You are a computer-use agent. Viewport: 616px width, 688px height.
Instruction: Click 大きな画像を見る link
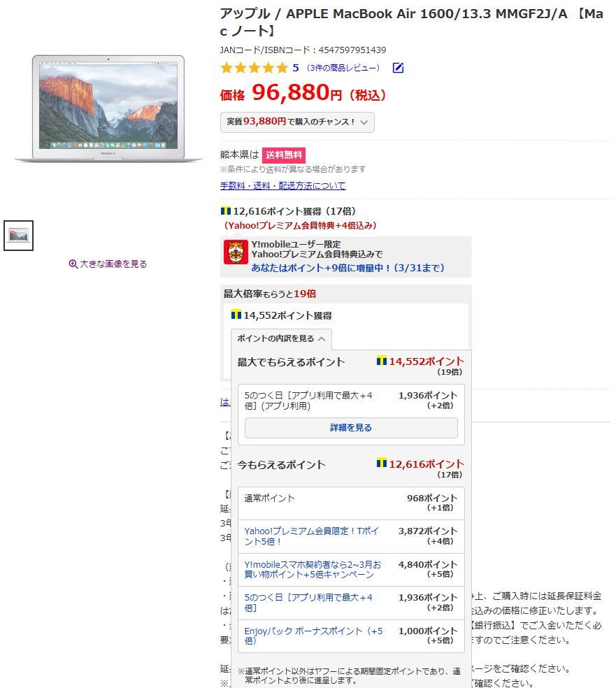pos(113,264)
